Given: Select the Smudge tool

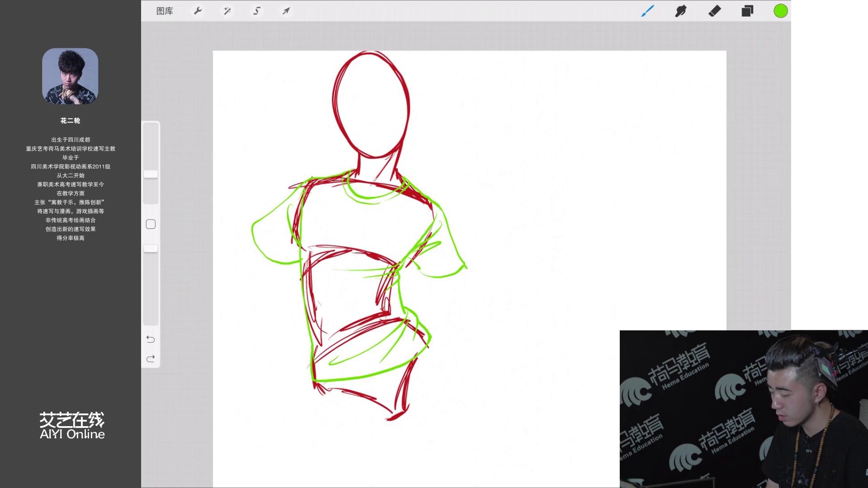Looking at the screenshot, I should (681, 11).
